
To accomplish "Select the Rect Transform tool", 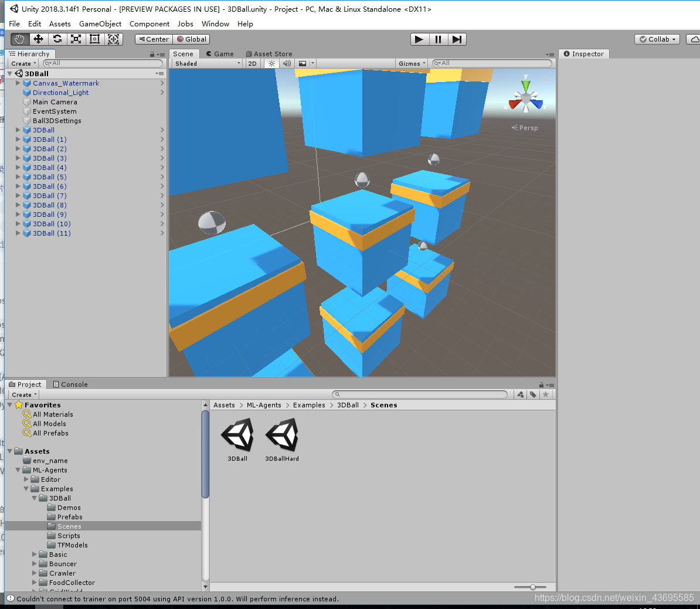I will pos(94,39).
